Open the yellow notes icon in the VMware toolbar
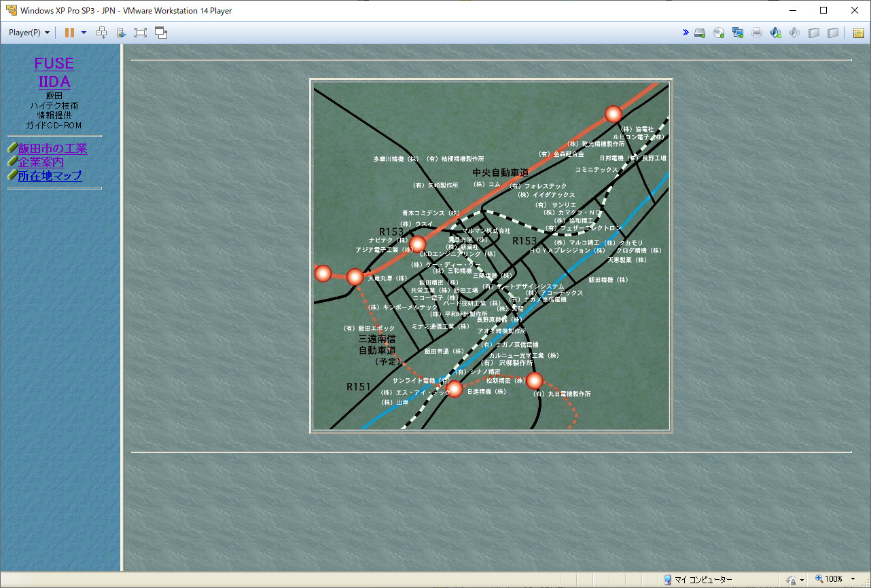Image resolution: width=871 pixels, height=588 pixels. coord(859,33)
